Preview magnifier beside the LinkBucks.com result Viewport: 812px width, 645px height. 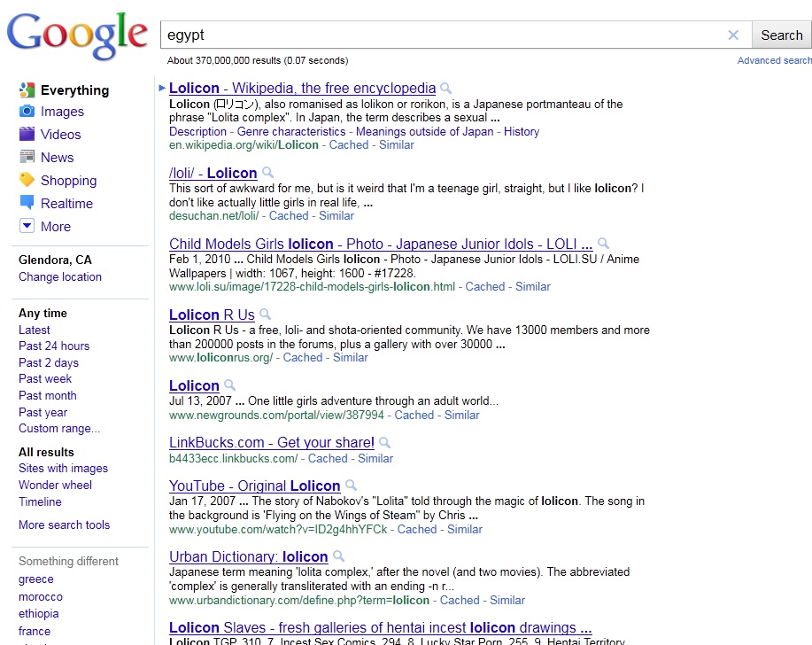click(384, 443)
